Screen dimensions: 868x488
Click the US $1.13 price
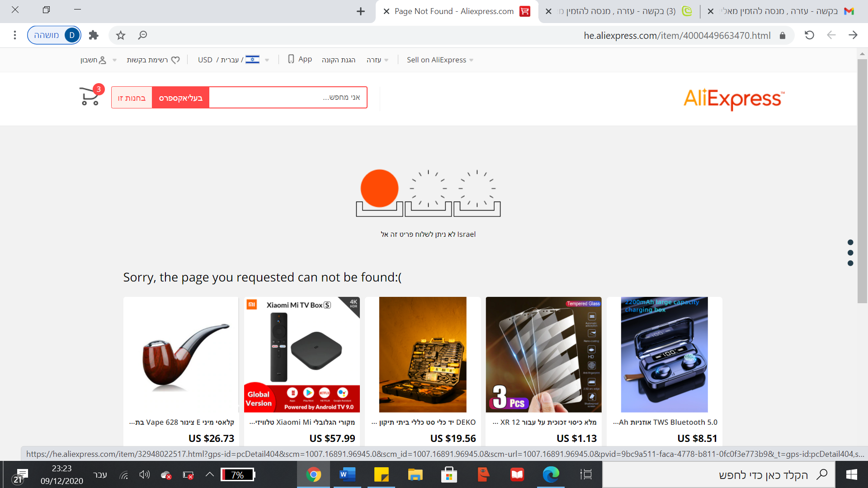[x=576, y=438]
